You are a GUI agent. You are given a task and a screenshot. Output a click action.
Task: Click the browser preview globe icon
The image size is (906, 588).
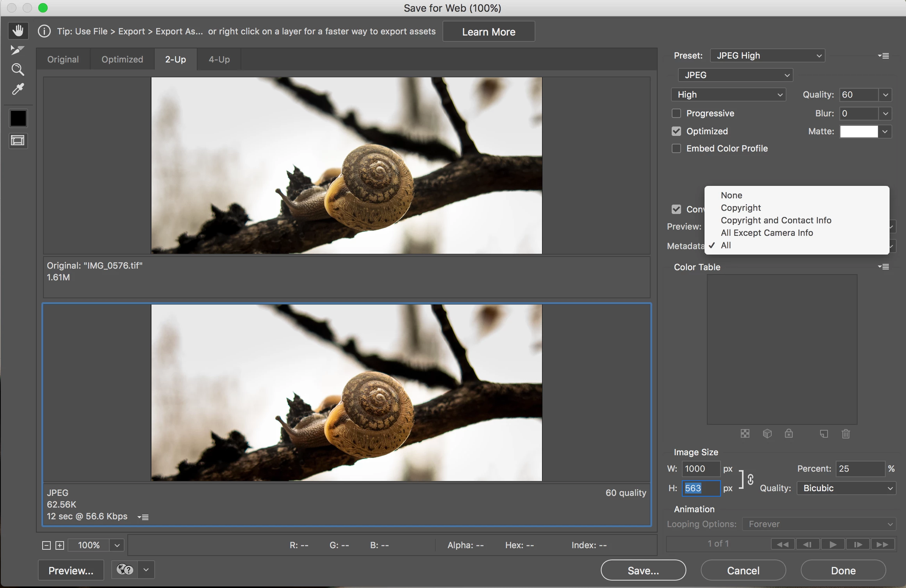click(125, 570)
